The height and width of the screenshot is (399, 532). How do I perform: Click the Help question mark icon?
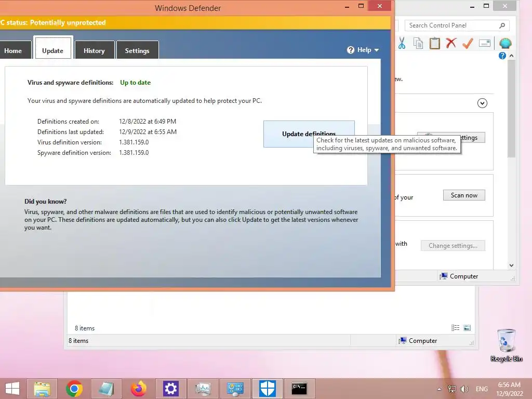[351, 50]
